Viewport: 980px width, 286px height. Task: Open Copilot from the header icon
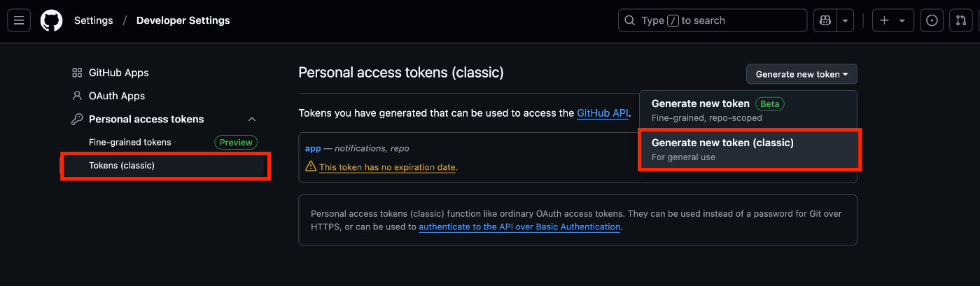[x=825, y=21]
